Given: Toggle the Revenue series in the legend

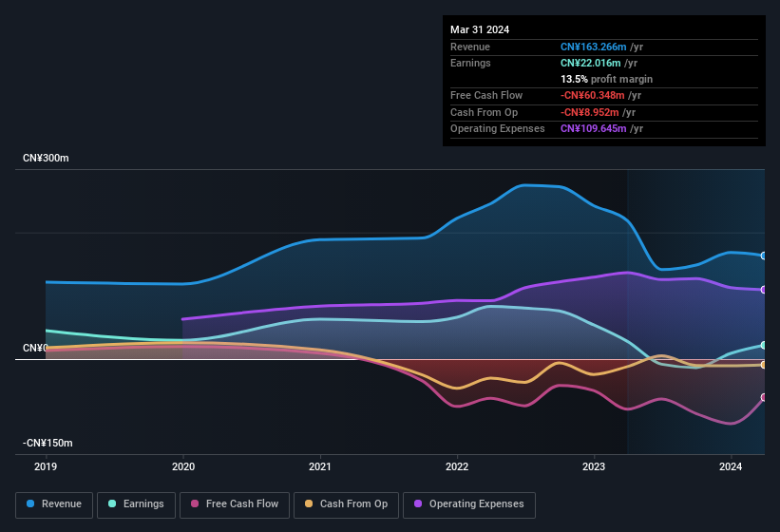Looking at the screenshot, I should click(55, 504).
